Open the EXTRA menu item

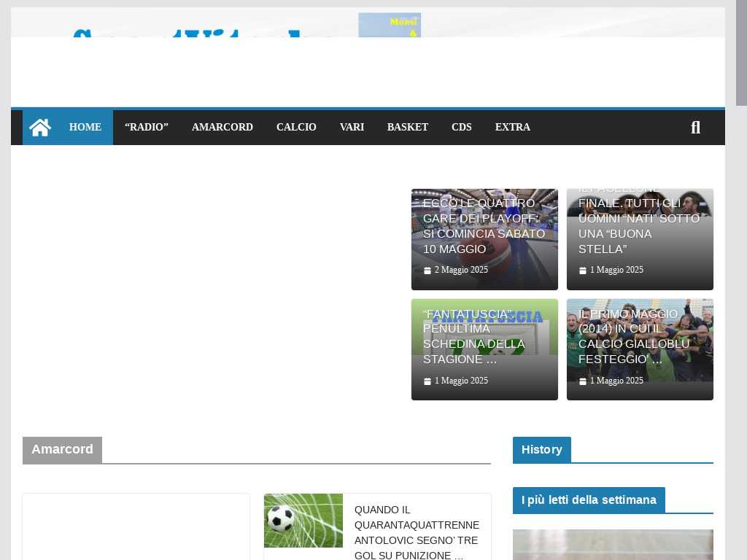[513, 127]
